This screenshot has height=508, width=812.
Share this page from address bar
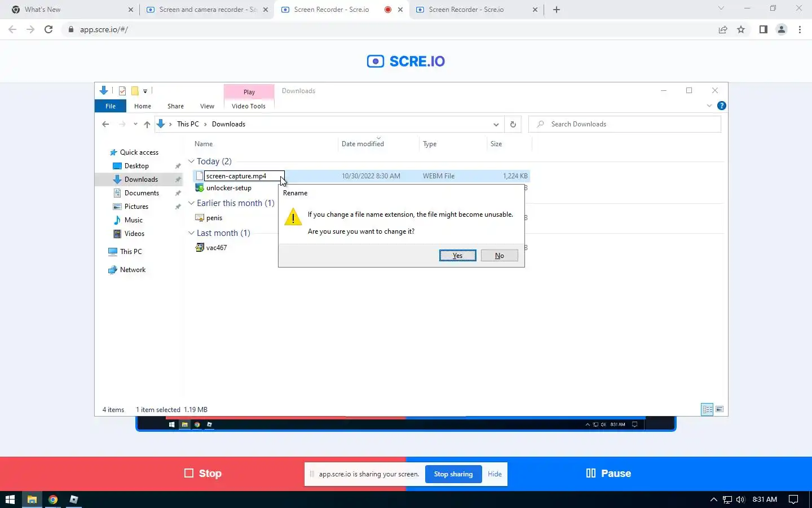(723, 29)
